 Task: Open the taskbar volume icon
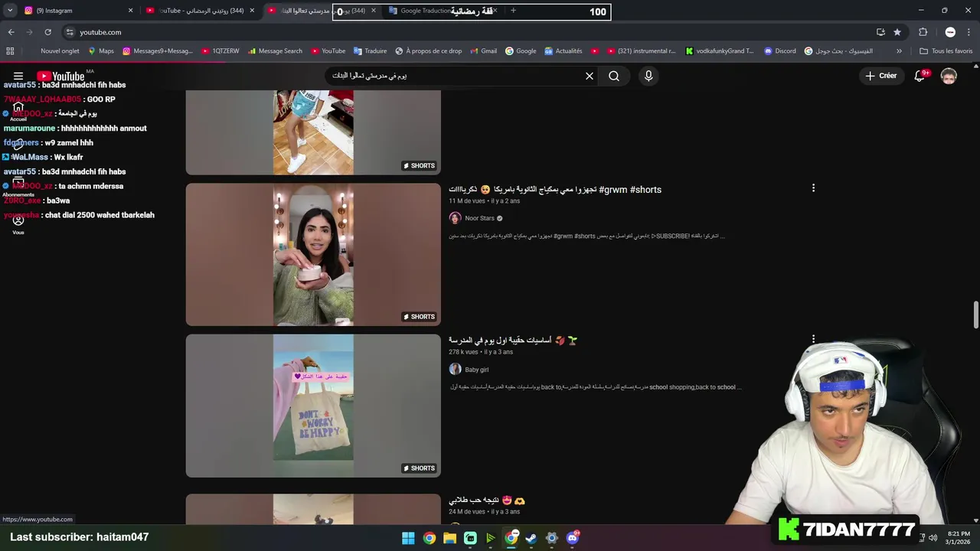933,538
